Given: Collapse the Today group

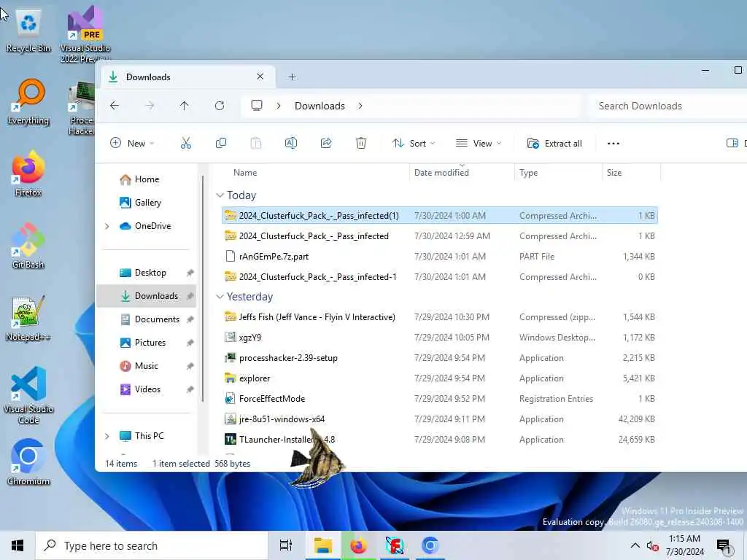Looking at the screenshot, I should 220,195.
